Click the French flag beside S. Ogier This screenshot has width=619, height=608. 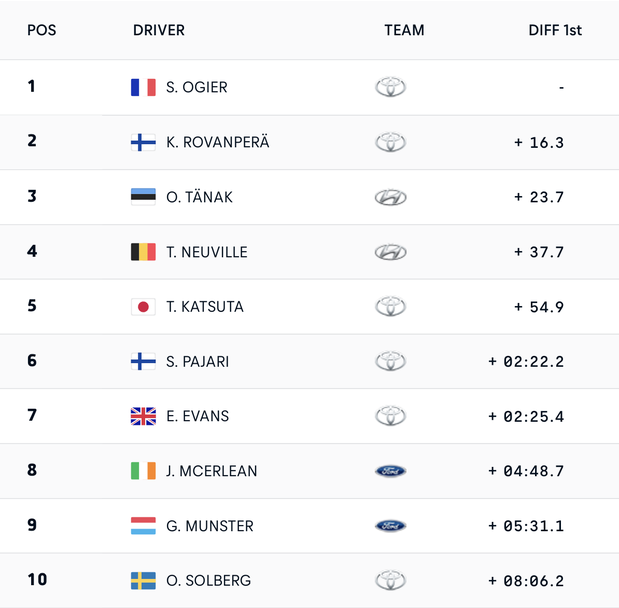pos(143,87)
